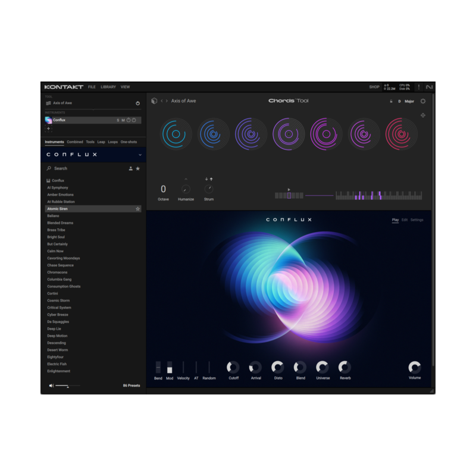Mute the Conflux instrument
The height and width of the screenshot is (476, 476).
[123, 120]
